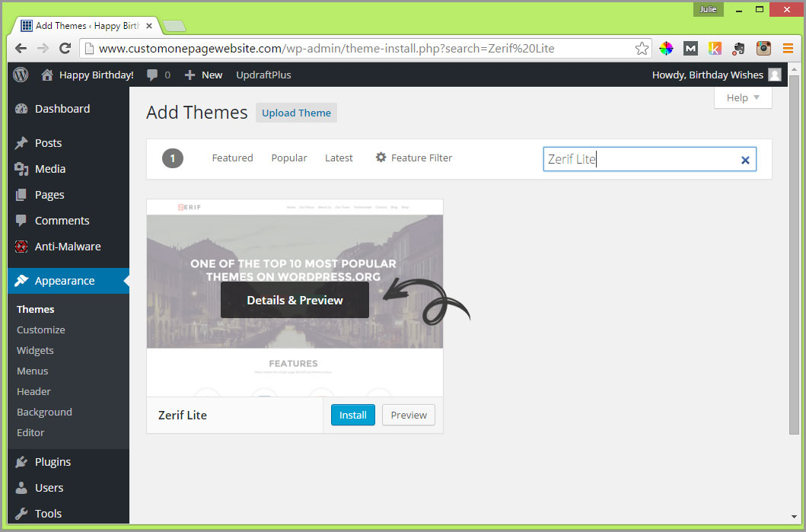Click the results count badge 1
806x532 pixels.
tap(173, 158)
